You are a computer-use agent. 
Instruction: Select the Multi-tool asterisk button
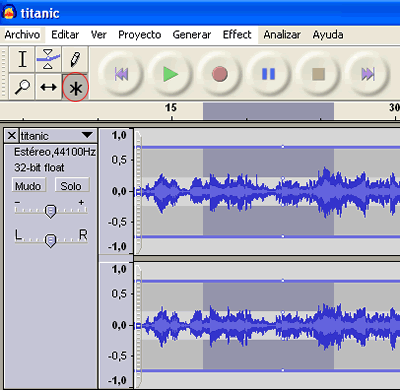[x=75, y=87]
